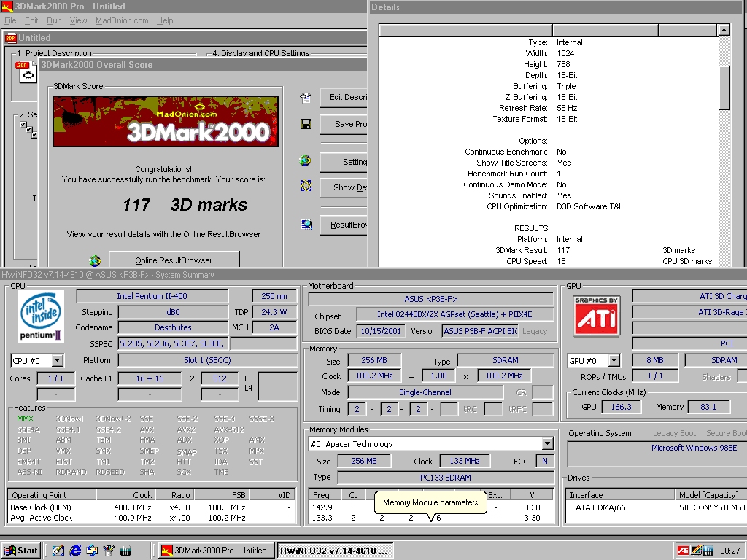This screenshot has height=560, width=747.
Task: Click the ResultBrowser button
Action: click(344, 225)
